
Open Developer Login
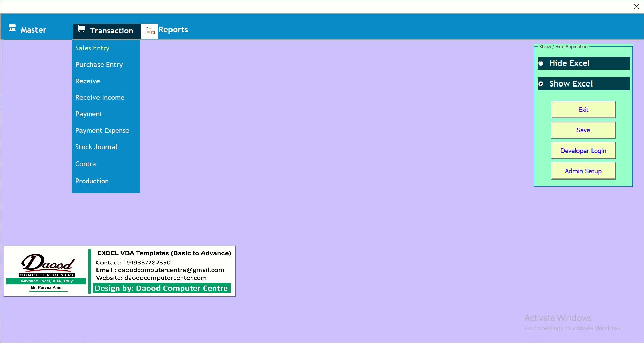point(583,151)
